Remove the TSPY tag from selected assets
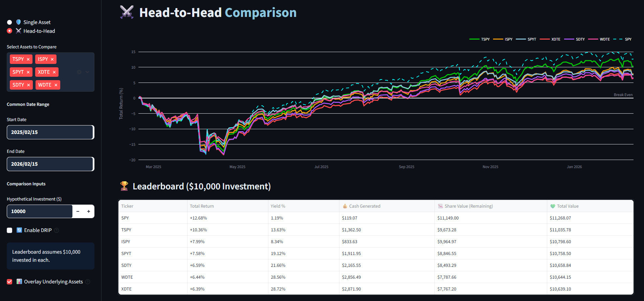 pyautogui.click(x=28, y=59)
